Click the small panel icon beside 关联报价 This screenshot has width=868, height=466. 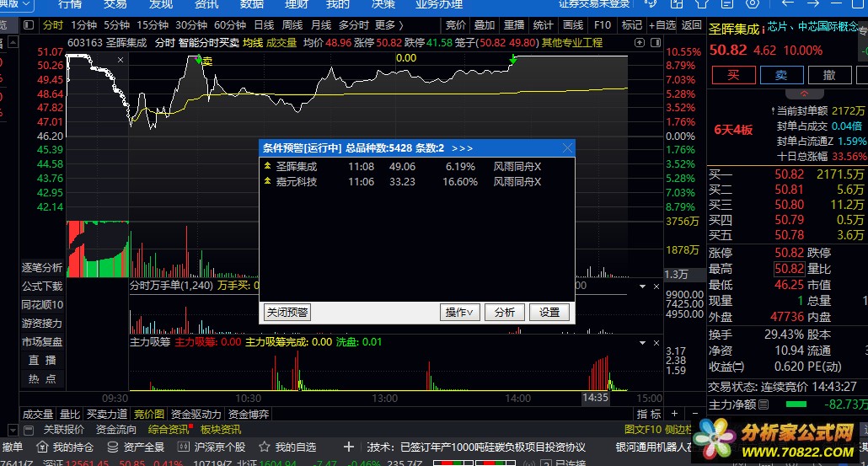29,430
